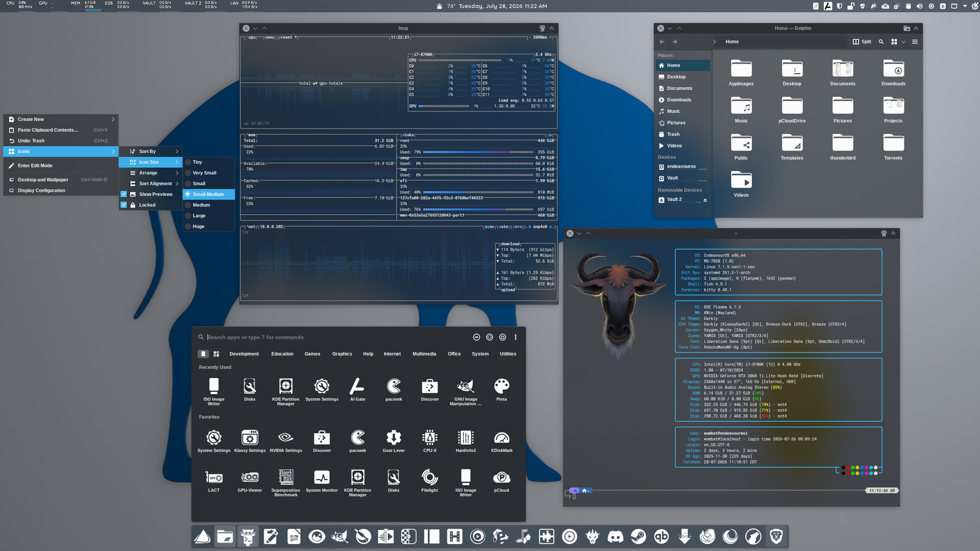
Task: Eject the Vault 2 removable device
Action: [x=705, y=200]
